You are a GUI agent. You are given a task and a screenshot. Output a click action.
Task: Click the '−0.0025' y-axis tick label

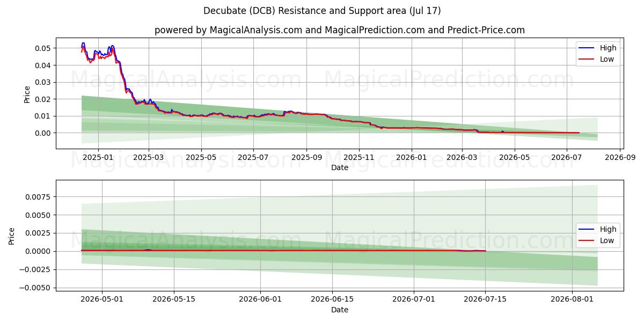[36, 269]
